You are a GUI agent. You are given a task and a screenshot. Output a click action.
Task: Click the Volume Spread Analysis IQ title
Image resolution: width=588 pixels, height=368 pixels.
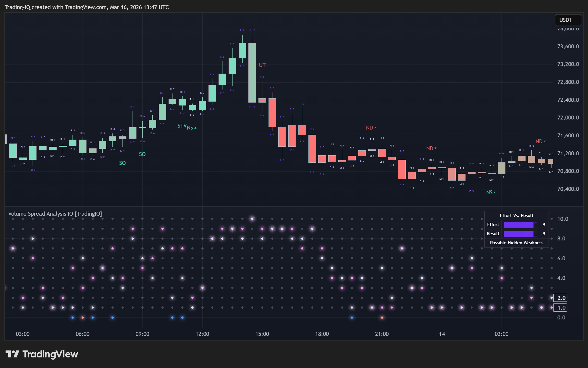coord(55,214)
